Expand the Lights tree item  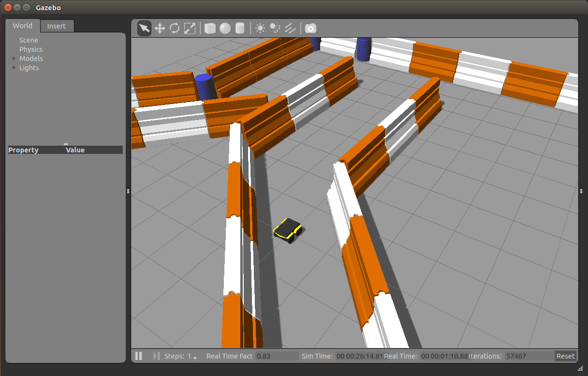(x=14, y=68)
